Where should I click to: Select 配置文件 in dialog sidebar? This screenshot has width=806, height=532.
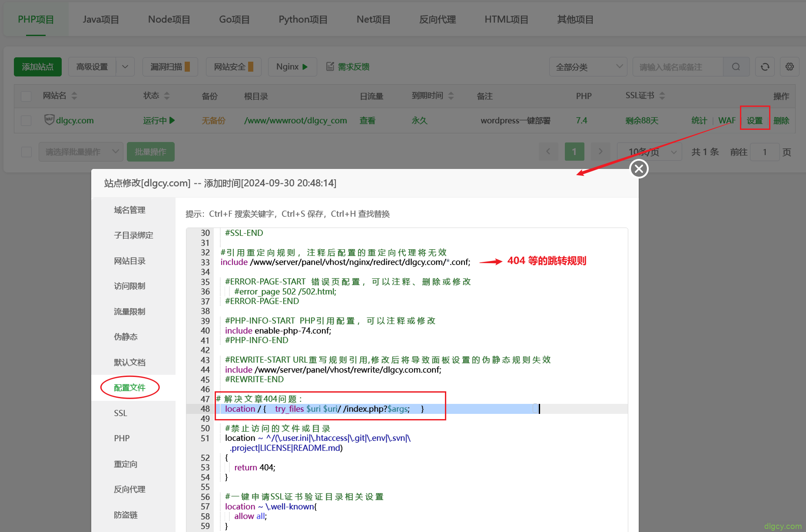[129, 388]
